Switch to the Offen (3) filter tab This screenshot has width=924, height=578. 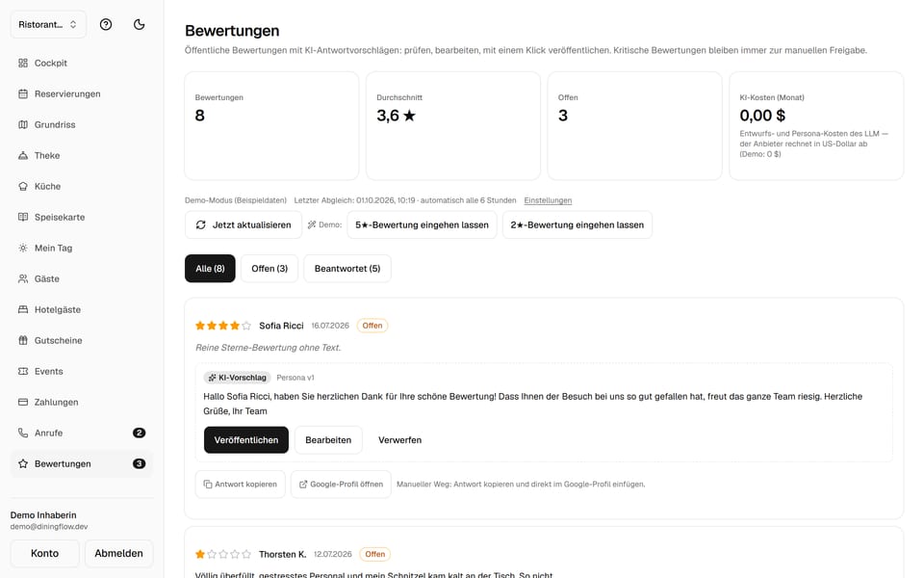(x=269, y=269)
